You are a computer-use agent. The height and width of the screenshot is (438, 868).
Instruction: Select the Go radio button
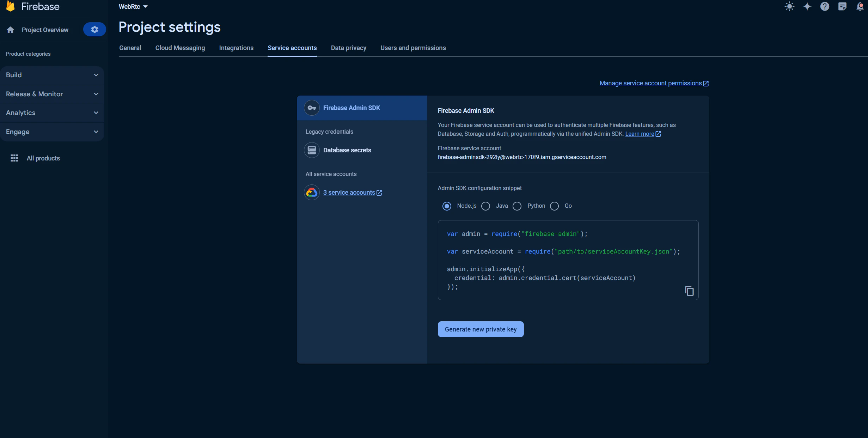pyautogui.click(x=554, y=206)
